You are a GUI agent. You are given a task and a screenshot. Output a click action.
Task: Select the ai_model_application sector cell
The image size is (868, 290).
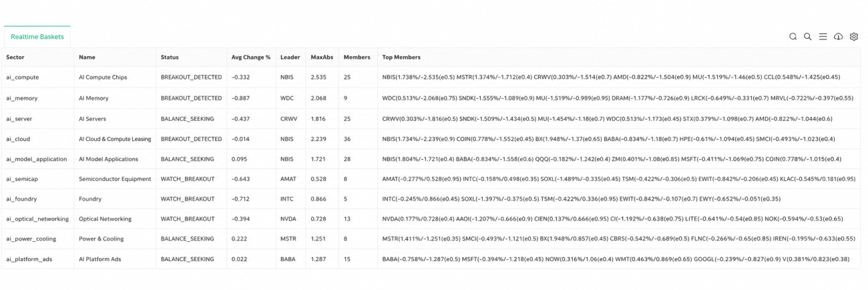tap(37, 159)
